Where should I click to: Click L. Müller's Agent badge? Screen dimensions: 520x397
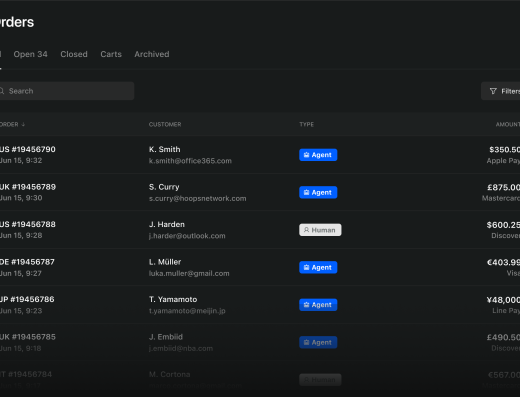(x=318, y=267)
